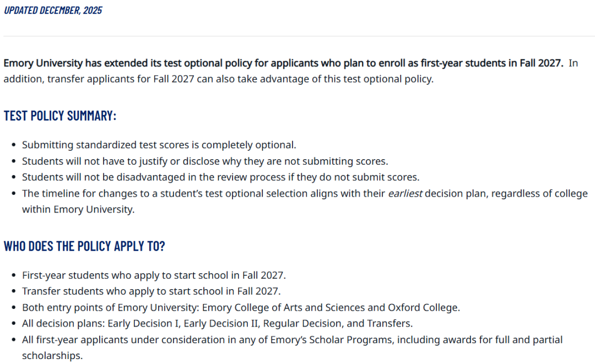Click the bullet "Transfer students who apply"
Image resolution: width=595 pixels, height=364 pixels.
[x=151, y=291]
